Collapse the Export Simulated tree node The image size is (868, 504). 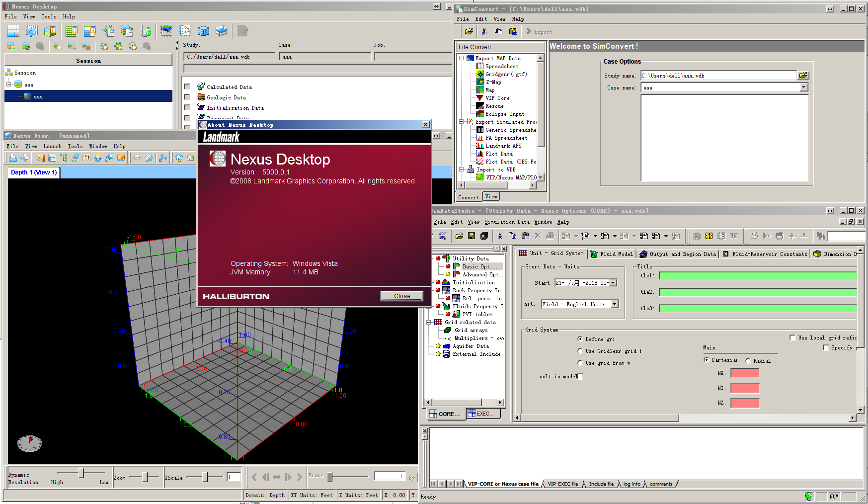462,122
